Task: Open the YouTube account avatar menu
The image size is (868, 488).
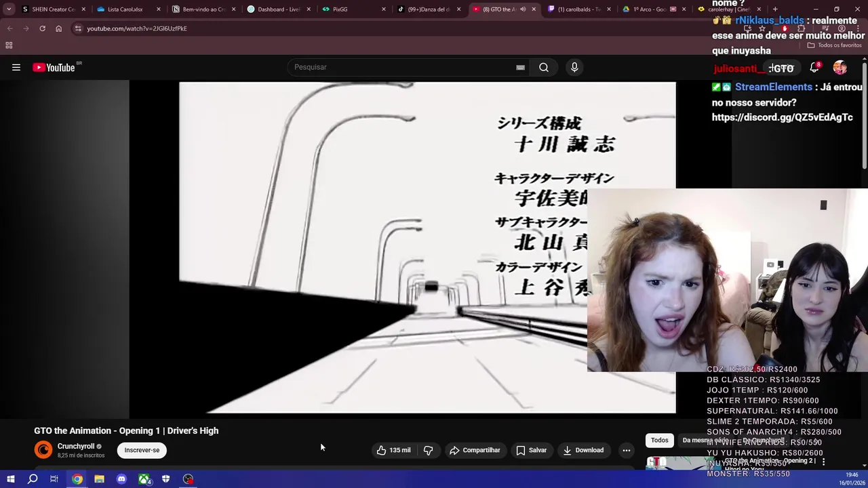Action: [840, 67]
